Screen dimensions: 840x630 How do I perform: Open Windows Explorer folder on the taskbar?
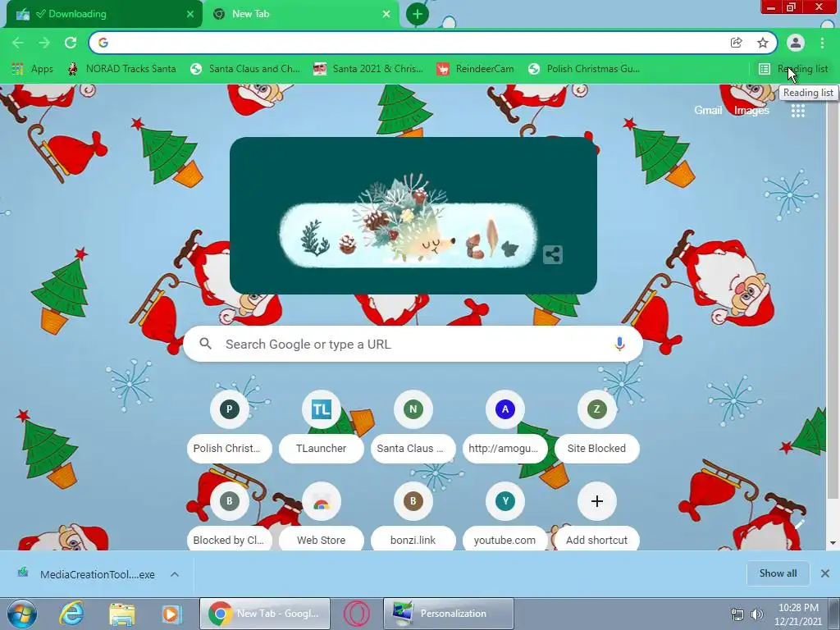click(121, 614)
